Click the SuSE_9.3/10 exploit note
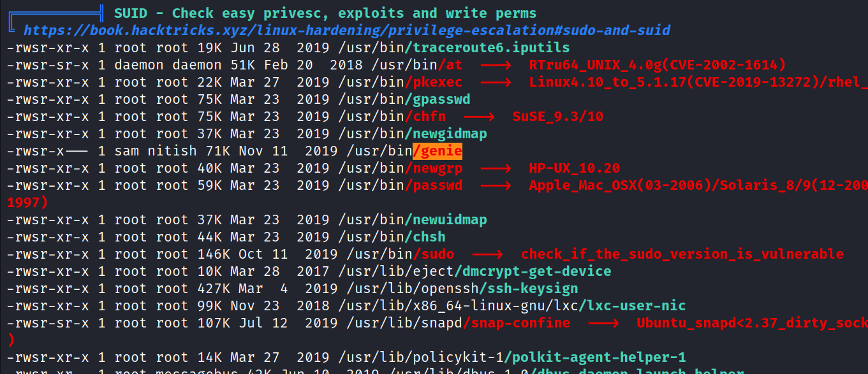 point(557,116)
